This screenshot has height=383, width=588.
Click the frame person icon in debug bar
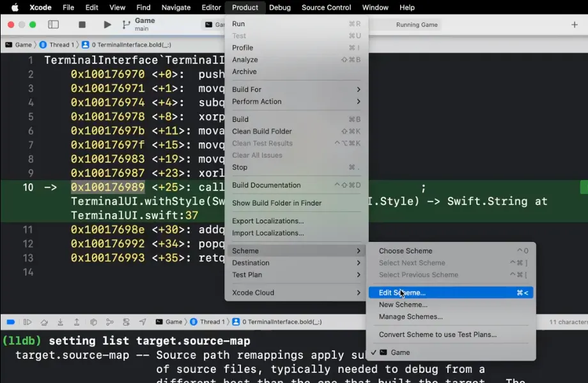click(236, 322)
